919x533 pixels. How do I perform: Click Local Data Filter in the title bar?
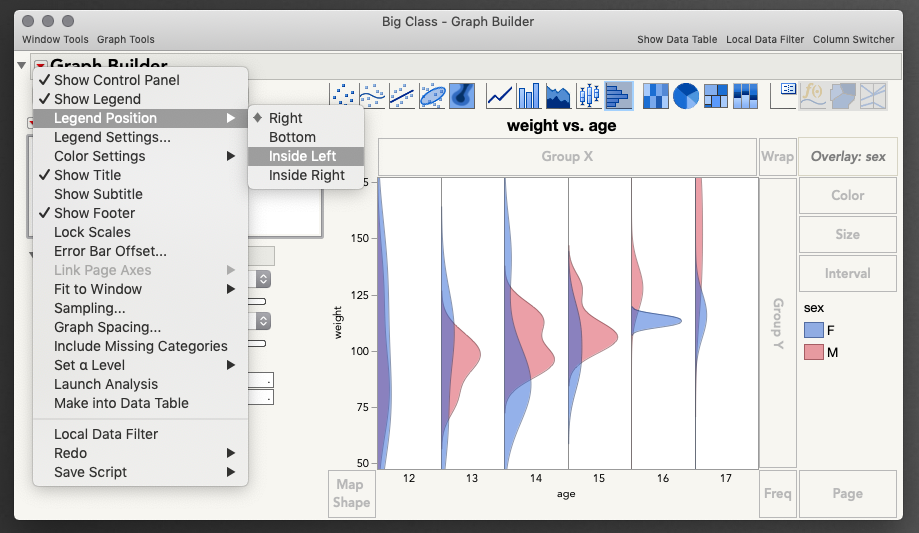tap(765, 39)
